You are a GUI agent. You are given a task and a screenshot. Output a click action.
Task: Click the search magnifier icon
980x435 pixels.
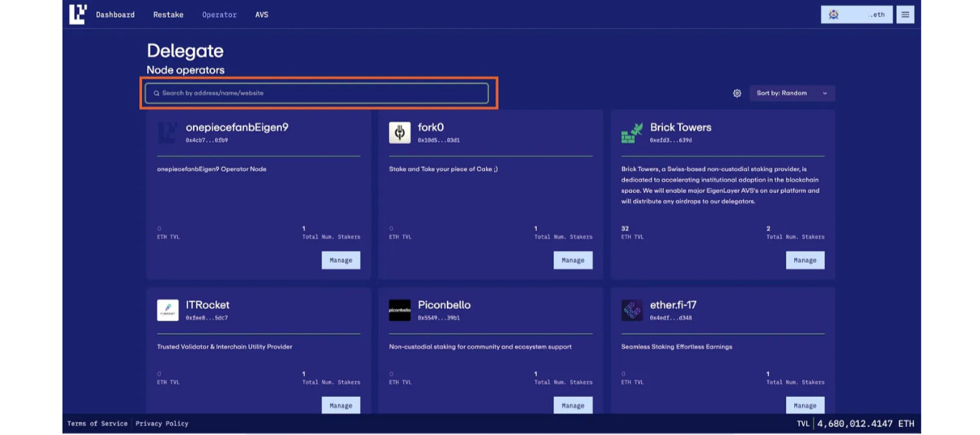[x=156, y=93]
